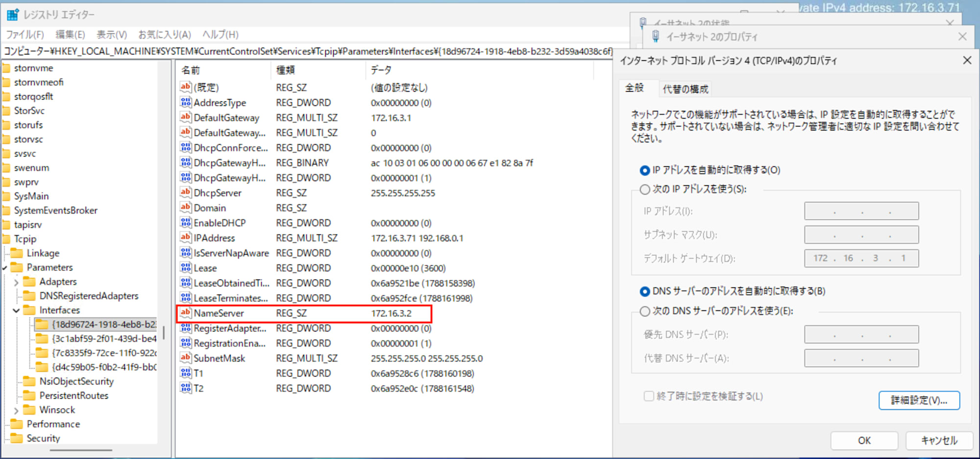
Task: Open the 編集(E) menu
Action: coord(70,34)
